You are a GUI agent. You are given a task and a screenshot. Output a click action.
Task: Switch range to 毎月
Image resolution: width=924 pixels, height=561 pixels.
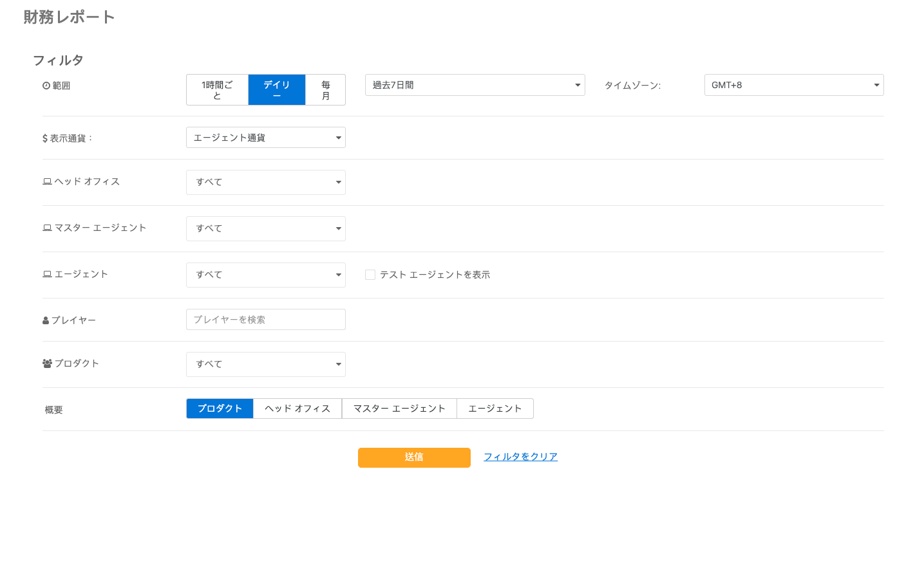coord(325,90)
